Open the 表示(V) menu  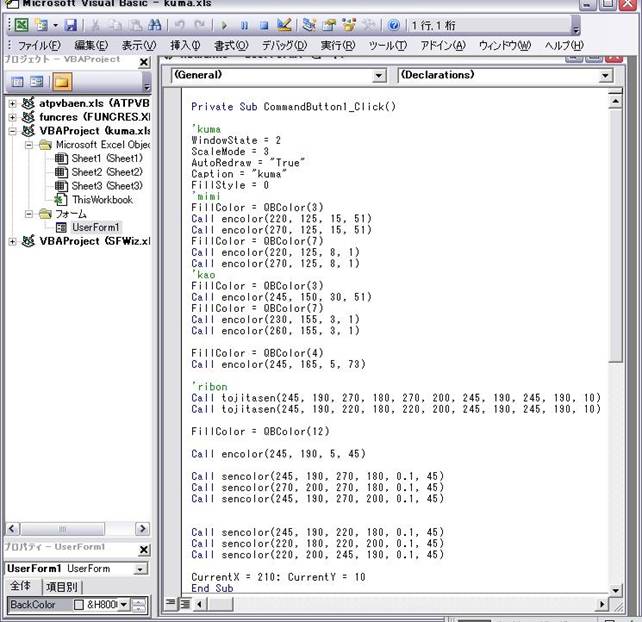point(139,45)
